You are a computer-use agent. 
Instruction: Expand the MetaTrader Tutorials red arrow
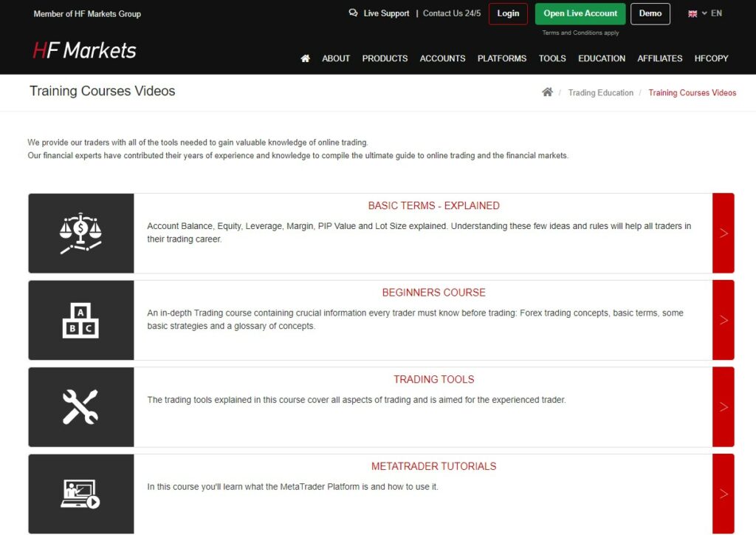pos(724,494)
